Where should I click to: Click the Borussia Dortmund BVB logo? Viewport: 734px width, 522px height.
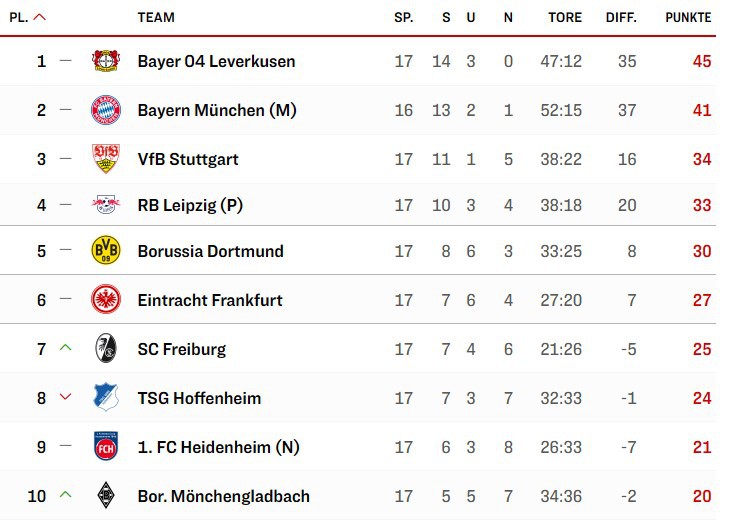105,251
